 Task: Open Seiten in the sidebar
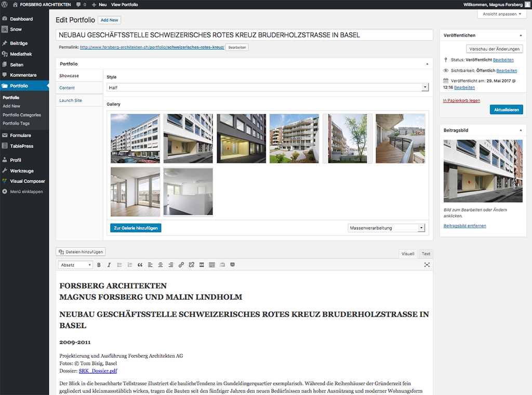pyautogui.click(x=17, y=65)
